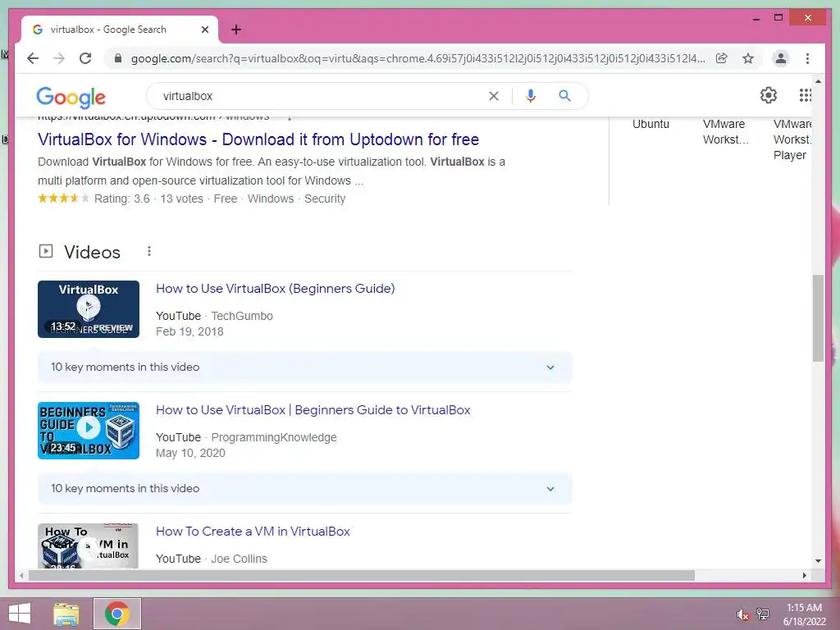Click the forward navigation arrow
This screenshot has height=630, width=840.
coord(59,58)
